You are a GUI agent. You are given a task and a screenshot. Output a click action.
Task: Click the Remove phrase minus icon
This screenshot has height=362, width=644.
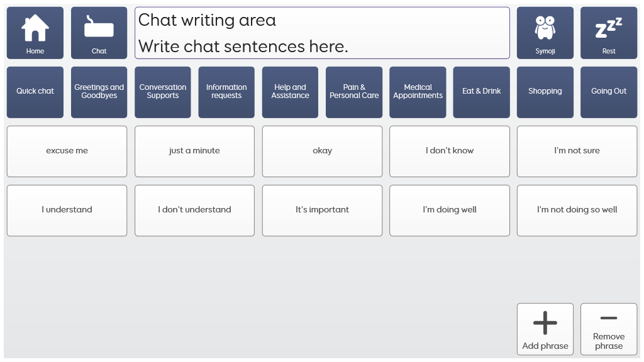point(608,319)
